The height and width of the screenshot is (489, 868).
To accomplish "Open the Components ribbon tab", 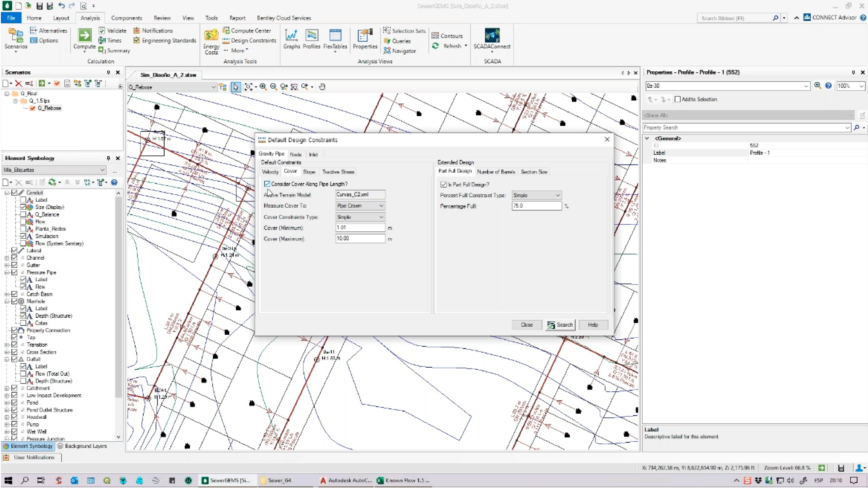I will click(x=126, y=18).
